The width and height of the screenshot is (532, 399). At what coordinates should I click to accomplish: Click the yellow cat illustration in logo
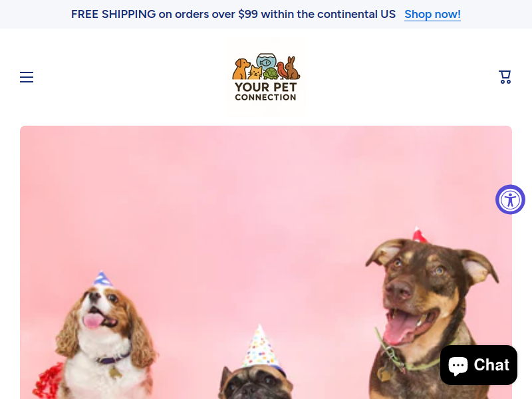click(x=255, y=72)
